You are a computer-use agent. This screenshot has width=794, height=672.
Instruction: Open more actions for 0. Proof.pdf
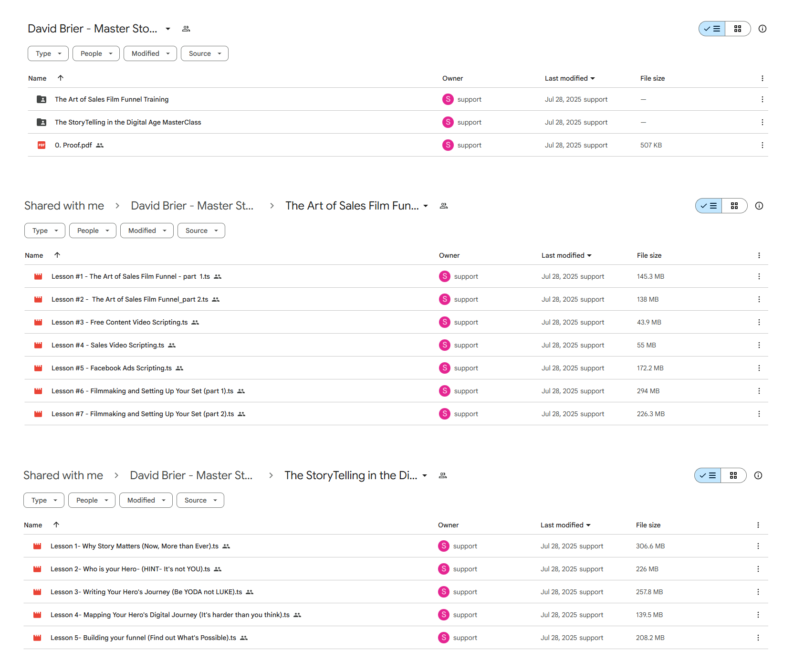pos(762,145)
